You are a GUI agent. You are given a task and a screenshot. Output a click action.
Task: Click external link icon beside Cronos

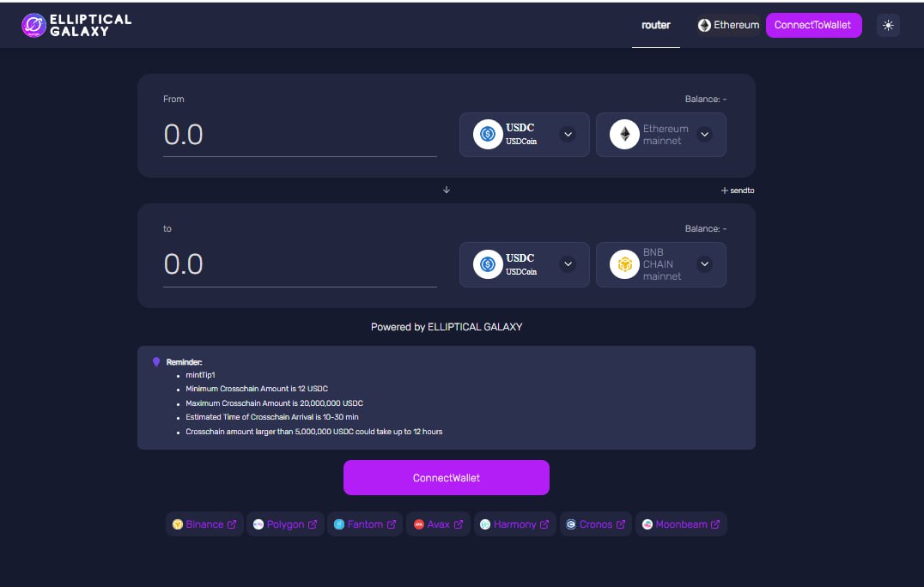(x=621, y=524)
